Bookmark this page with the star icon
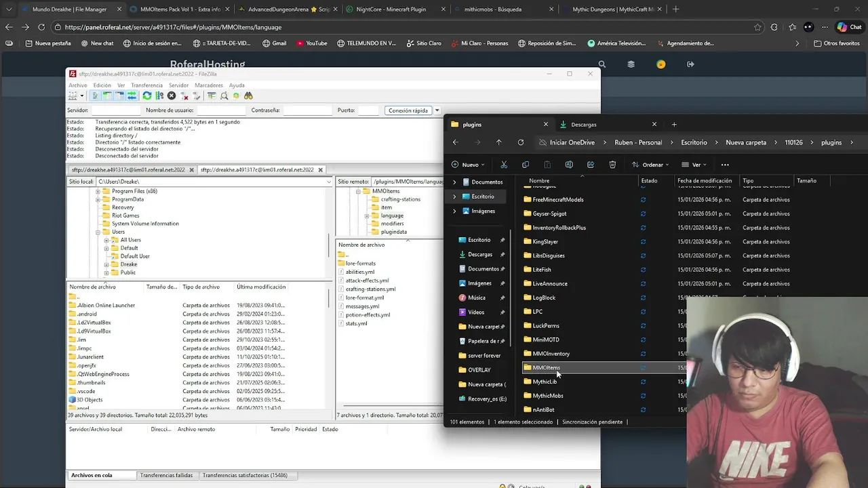 pyautogui.click(x=757, y=27)
